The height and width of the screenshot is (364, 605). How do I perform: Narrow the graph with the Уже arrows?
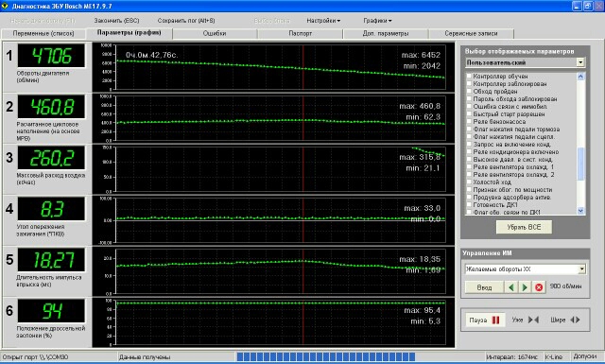pyautogui.click(x=533, y=320)
